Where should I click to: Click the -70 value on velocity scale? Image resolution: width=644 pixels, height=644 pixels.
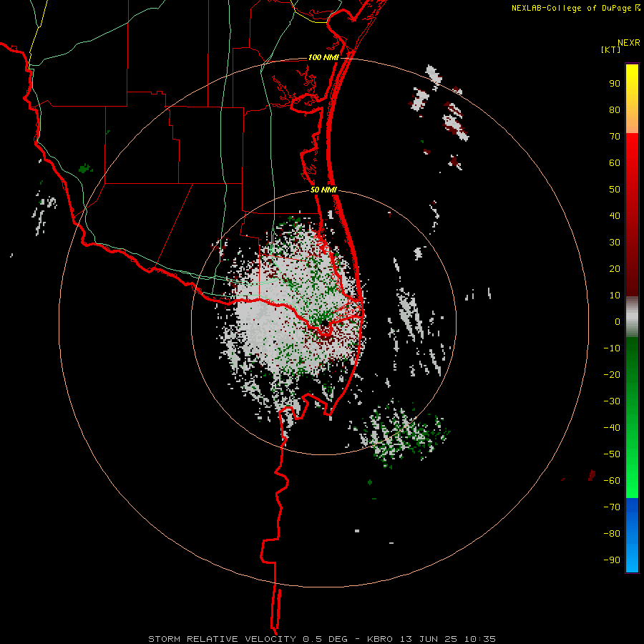pos(612,507)
